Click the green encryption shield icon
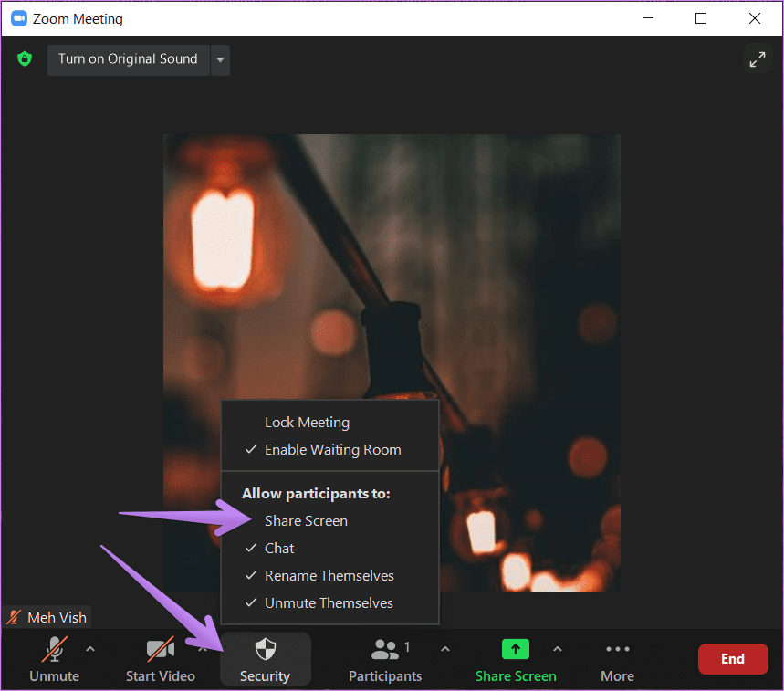Viewport: 784px width, 691px height. pyautogui.click(x=24, y=58)
